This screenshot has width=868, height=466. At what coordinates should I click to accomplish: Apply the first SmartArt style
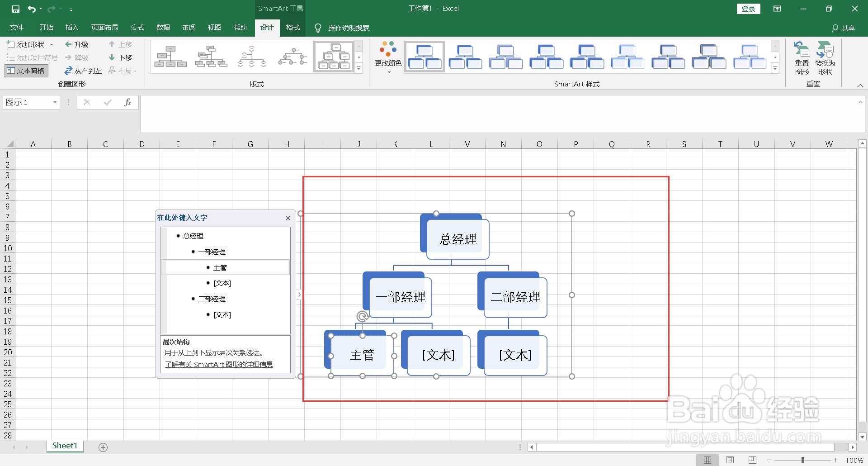pyautogui.click(x=425, y=57)
